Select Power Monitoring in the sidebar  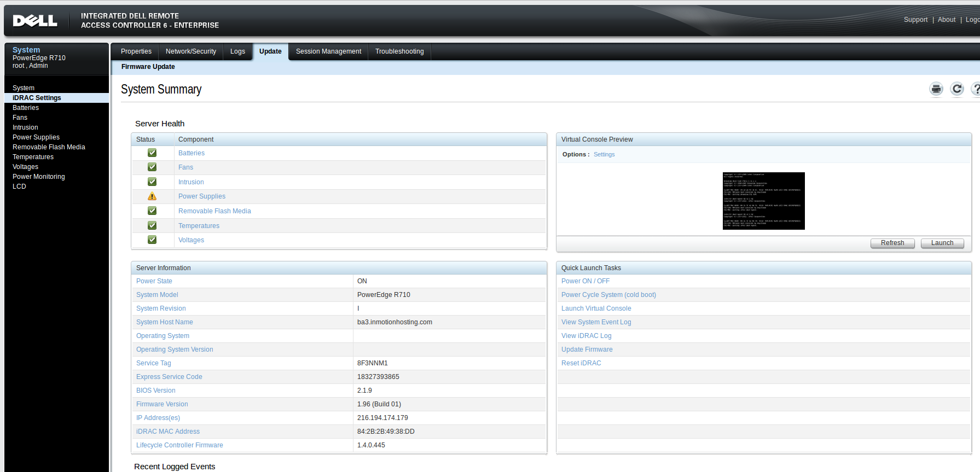pos(39,177)
